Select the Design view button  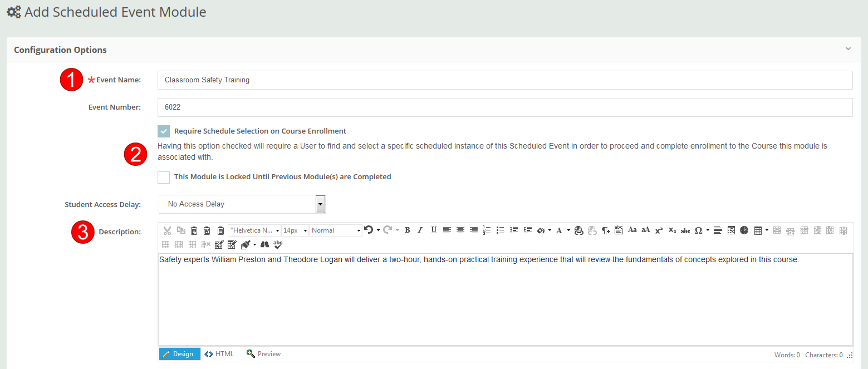pyautogui.click(x=179, y=353)
